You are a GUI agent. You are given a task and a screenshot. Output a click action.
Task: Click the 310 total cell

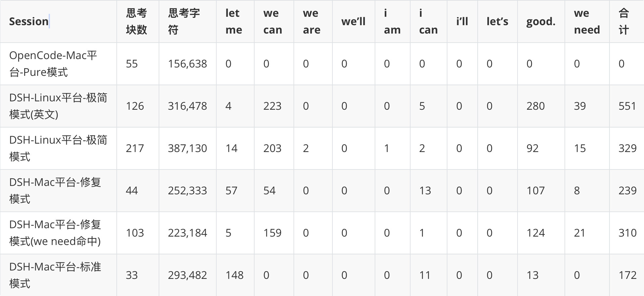click(x=627, y=233)
